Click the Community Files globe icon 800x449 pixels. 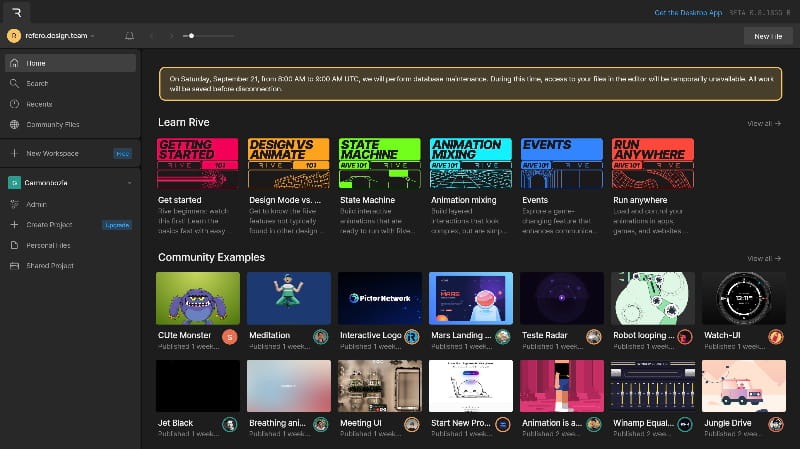coord(15,125)
